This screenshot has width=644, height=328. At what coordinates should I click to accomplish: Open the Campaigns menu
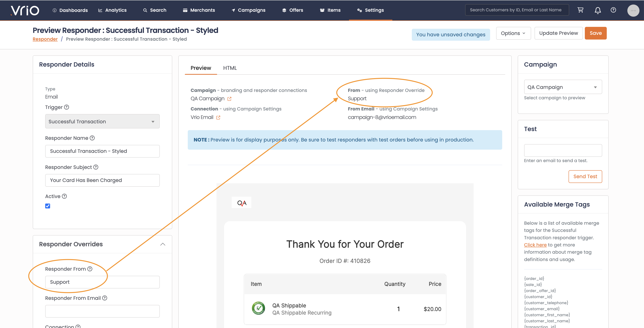coord(248,10)
